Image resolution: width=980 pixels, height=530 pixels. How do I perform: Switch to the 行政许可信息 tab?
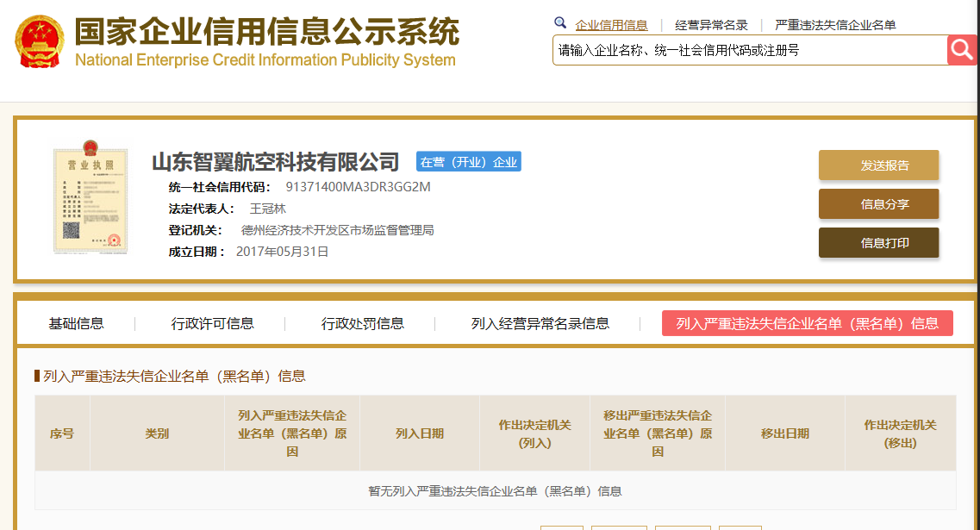pyautogui.click(x=213, y=323)
